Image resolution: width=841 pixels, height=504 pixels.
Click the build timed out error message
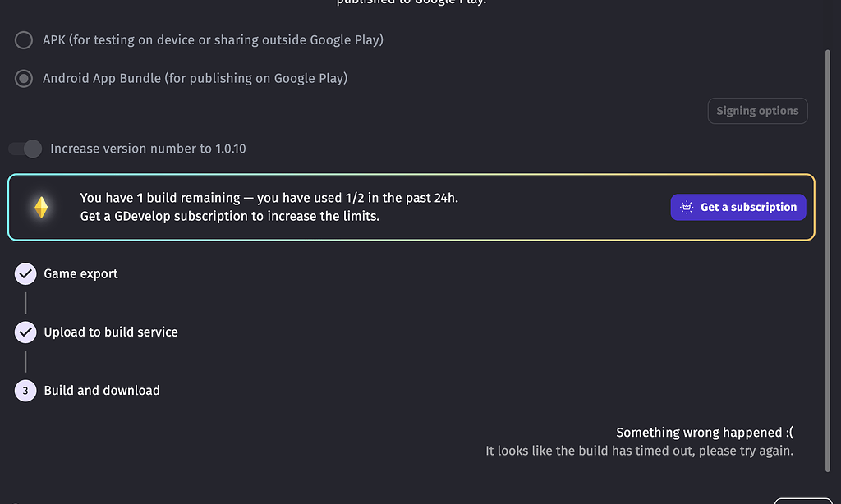tap(640, 450)
